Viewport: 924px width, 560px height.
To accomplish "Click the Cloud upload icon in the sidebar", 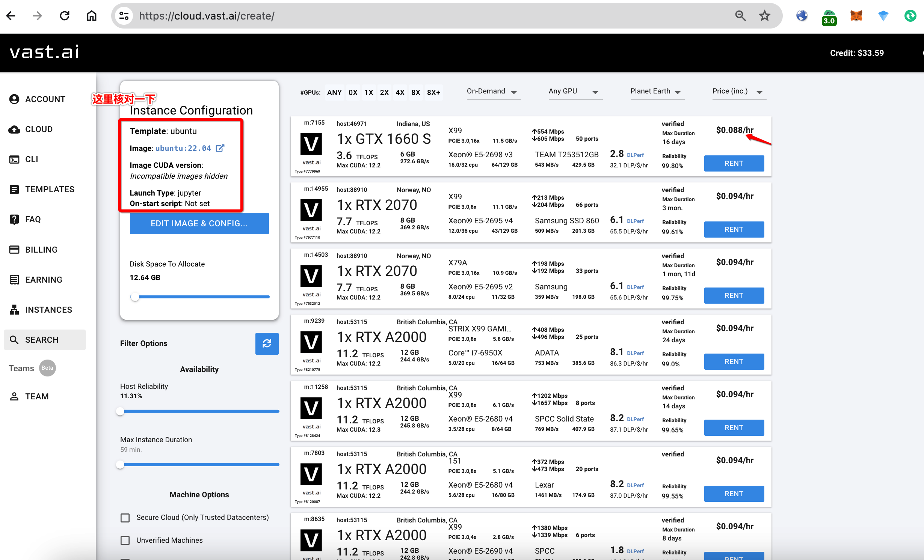I will [14, 129].
